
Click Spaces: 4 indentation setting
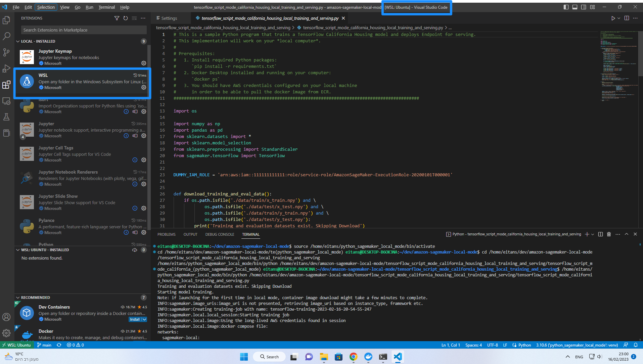tap(473, 345)
